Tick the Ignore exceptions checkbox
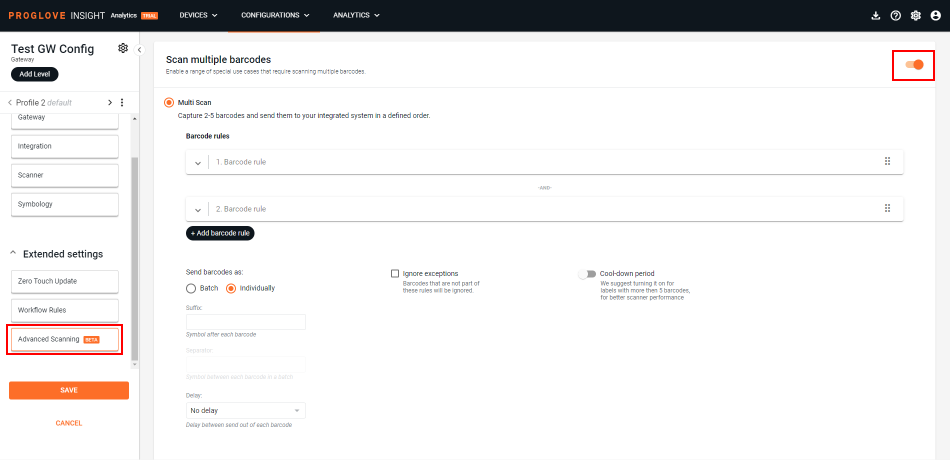The image size is (950, 460). (x=395, y=273)
